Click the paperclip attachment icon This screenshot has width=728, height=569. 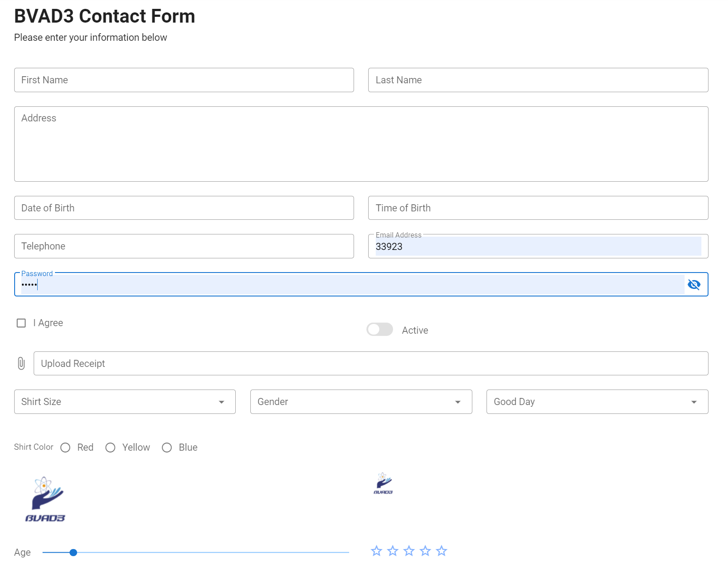pyautogui.click(x=21, y=363)
